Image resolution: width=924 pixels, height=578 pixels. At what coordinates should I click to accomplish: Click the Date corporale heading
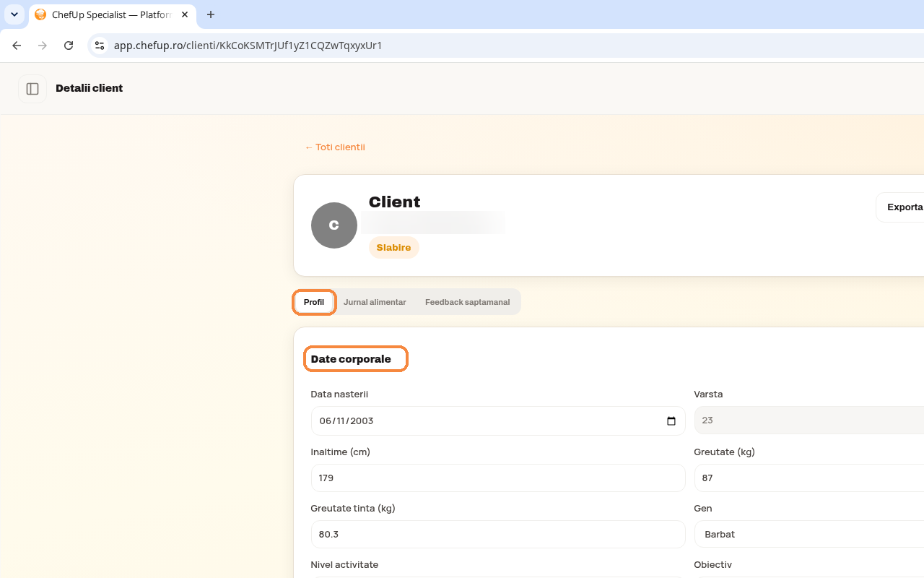coord(351,359)
